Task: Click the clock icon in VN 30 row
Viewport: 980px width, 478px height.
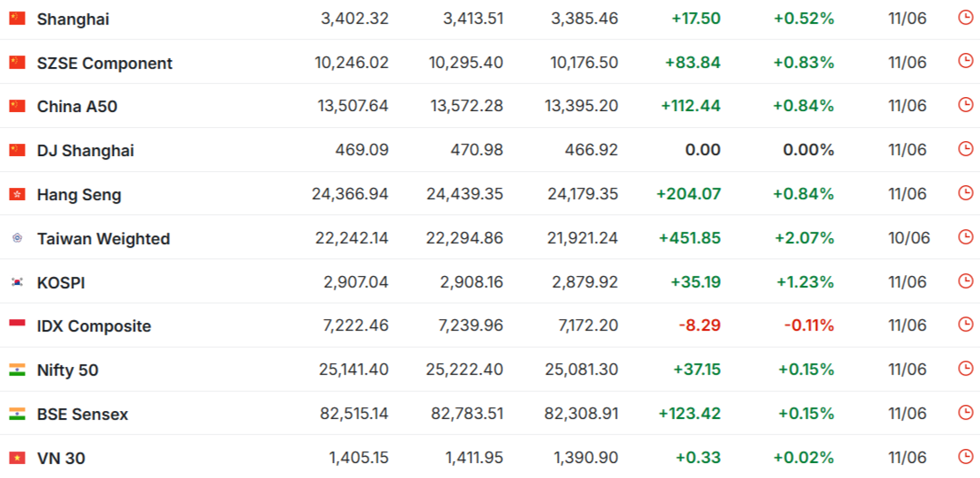Action: (x=965, y=458)
